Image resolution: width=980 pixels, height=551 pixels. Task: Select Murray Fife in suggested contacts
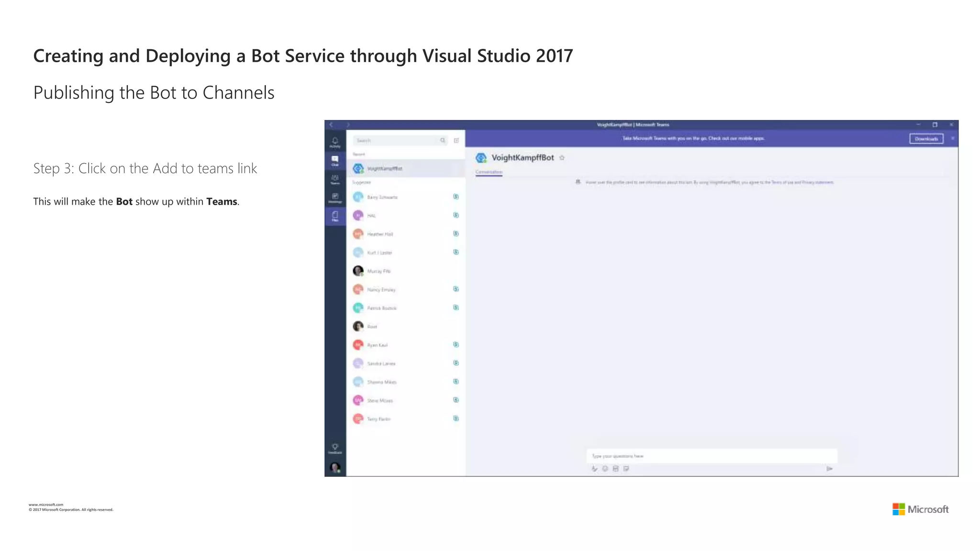click(x=379, y=271)
